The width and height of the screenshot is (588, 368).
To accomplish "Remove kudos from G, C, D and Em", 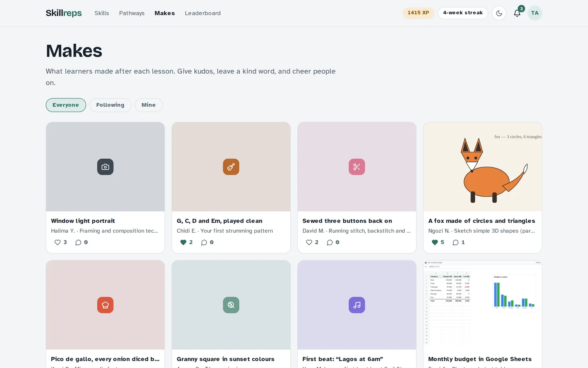I will click(186, 242).
